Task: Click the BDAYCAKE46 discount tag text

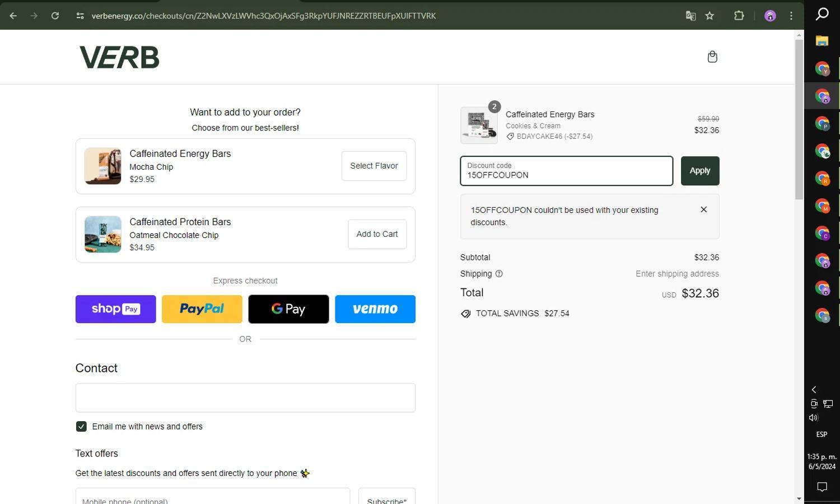Action: click(554, 136)
